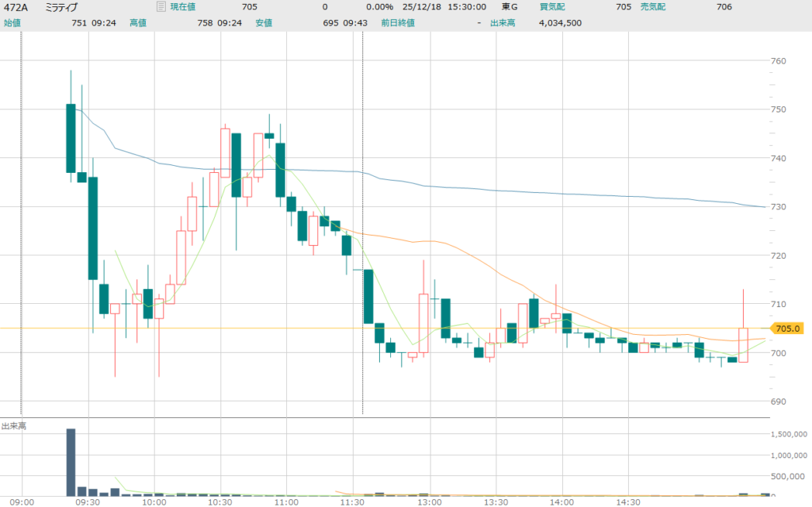This screenshot has height=507, width=812.
Task: Click the stock name ミライティブ
Action: tap(61, 7)
